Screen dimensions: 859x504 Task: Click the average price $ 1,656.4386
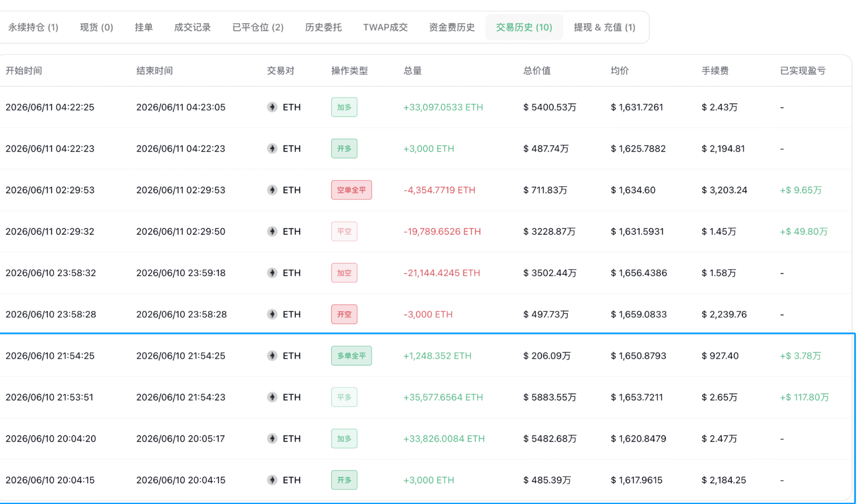(x=639, y=273)
